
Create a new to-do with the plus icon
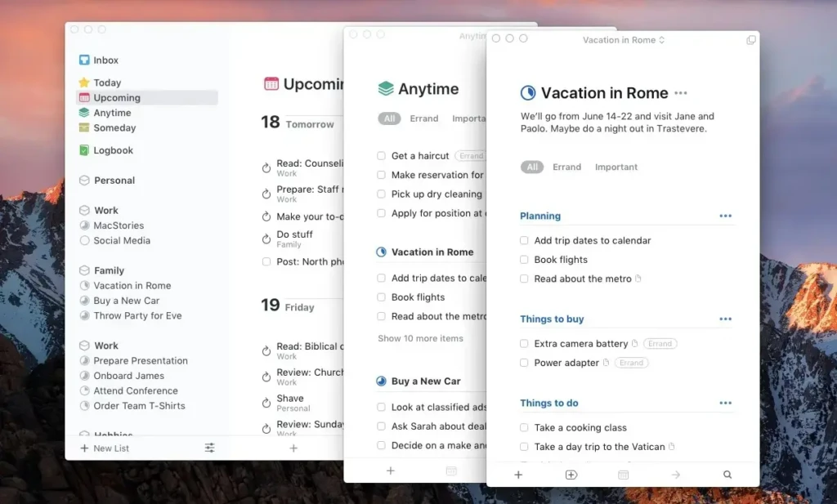click(518, 475)
